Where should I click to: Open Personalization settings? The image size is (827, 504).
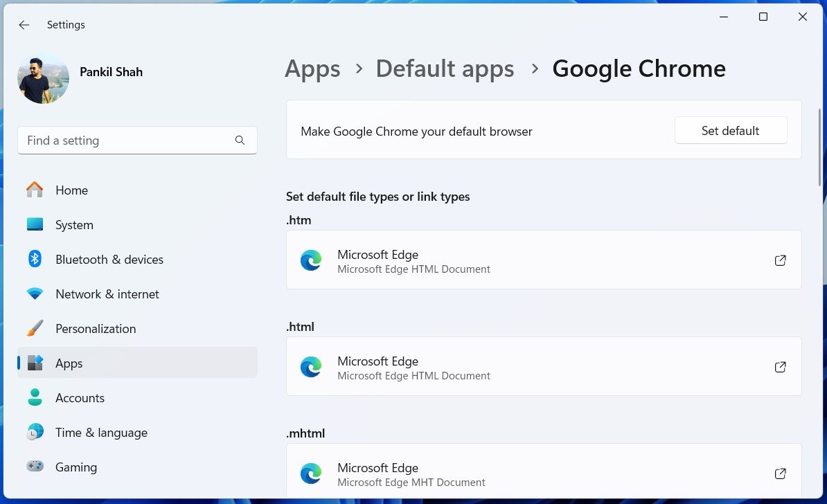96,328
